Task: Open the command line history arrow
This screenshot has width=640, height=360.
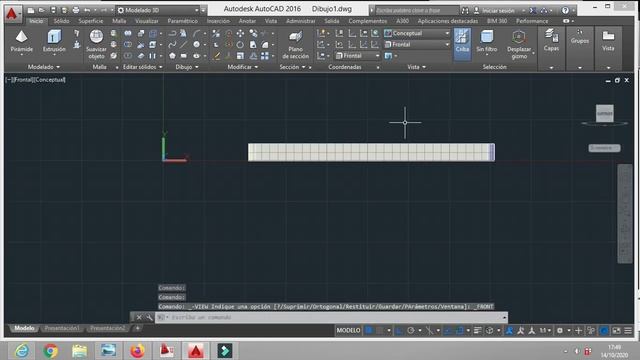Action: click(504, 317)
